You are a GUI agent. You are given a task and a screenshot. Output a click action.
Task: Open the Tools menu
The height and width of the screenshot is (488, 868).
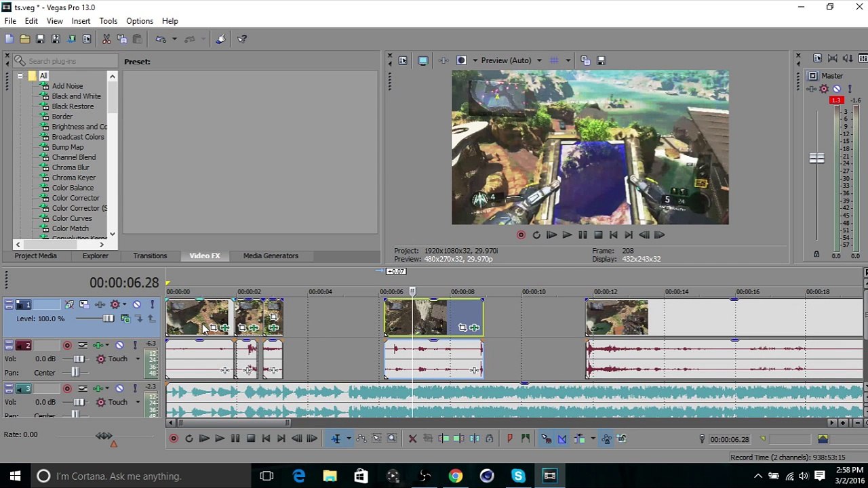(108, 21)
